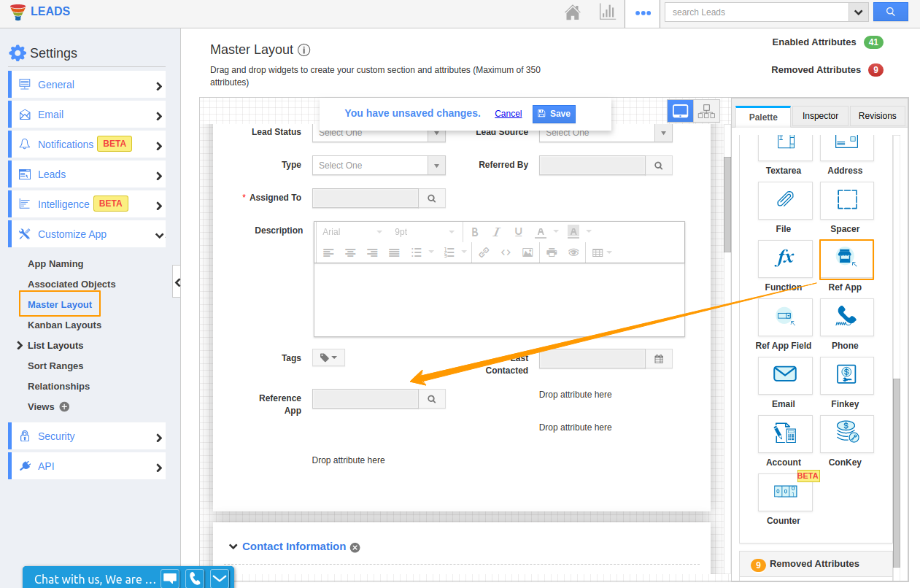Click the Ref App widget in palette
920x588 pixels.
[x=846, y=260]
